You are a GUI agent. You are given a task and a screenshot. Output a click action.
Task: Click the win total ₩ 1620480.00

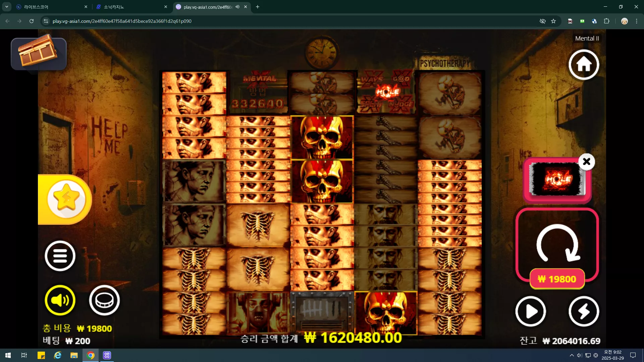click(x=353, y=338)
